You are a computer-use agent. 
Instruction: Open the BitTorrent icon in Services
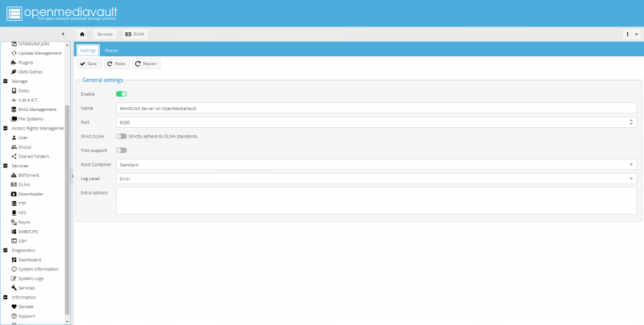click(x=14, y=175)
